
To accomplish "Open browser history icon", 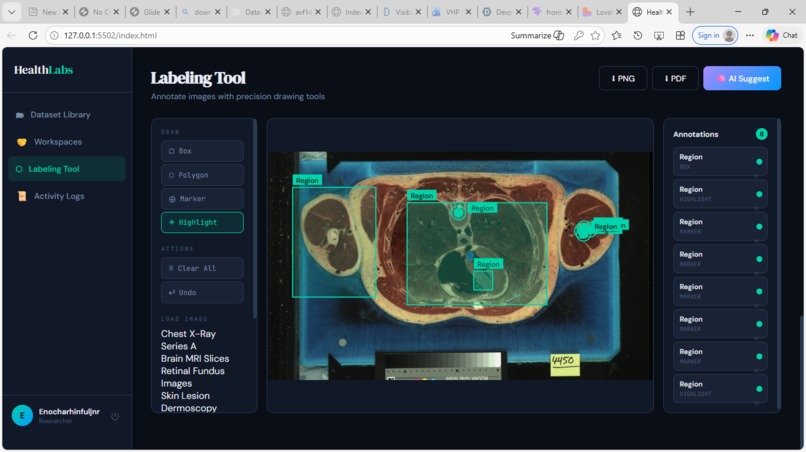I will [638, 35].
